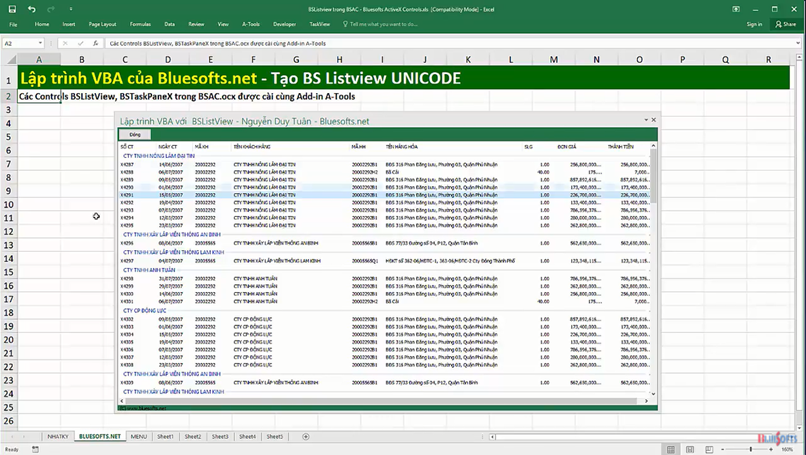The image size is (806, 455).
Task: Switch to the MENU sheet tab
Action: pos(138,436)
